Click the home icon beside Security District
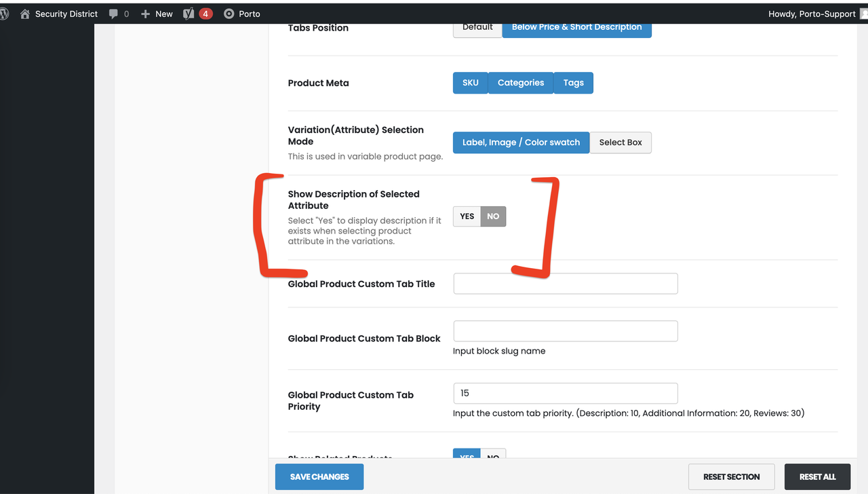868x494 pixels. click(x=25, y=14)
